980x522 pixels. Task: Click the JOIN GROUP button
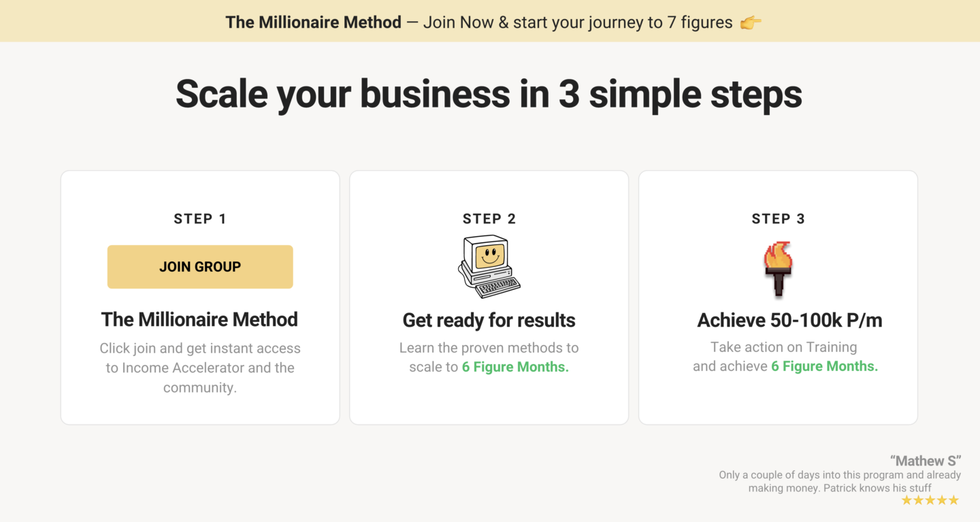pos(199,266)
